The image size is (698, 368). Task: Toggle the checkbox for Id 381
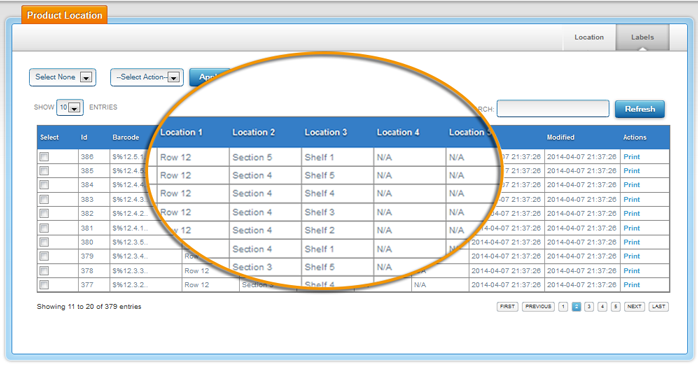(44, 228)
